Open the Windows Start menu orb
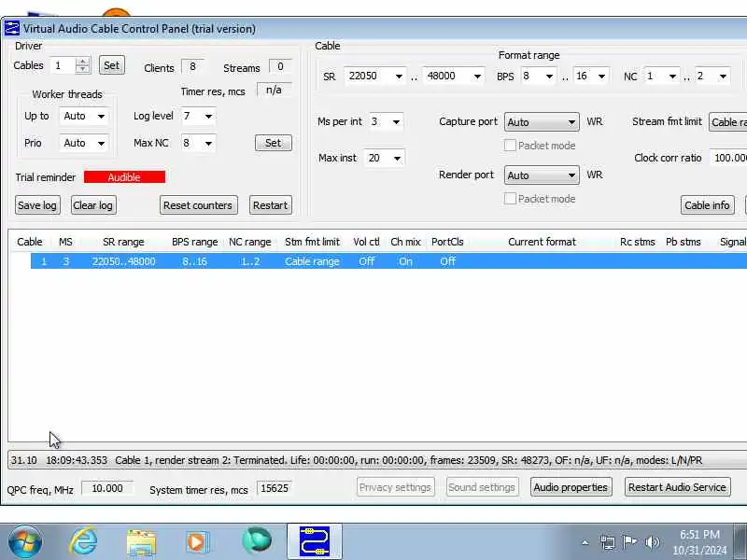This screenshot has height=560, width=747. pos(25,542)
